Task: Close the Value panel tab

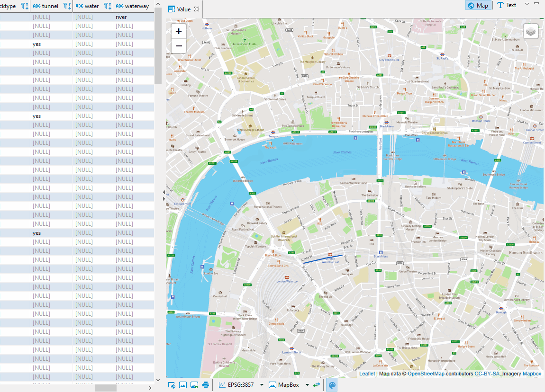Action: pyautogui.click(x=197, y=9)
